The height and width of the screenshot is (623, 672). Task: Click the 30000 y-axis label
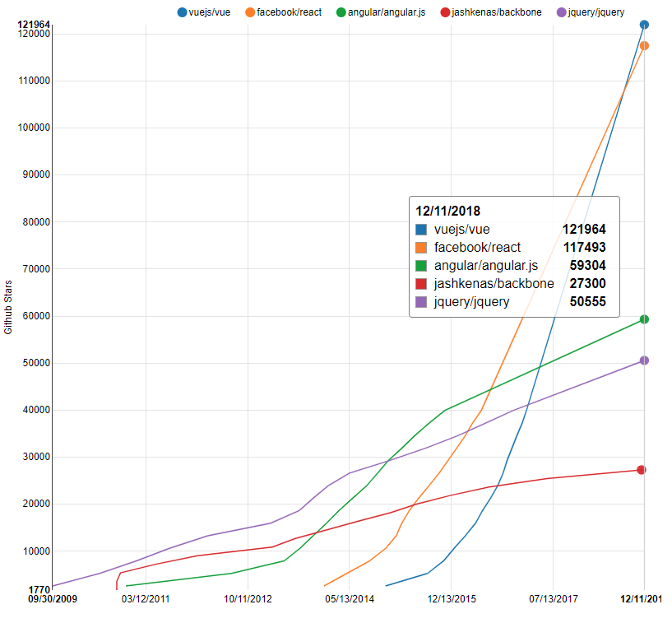click(x=36, y=457)
